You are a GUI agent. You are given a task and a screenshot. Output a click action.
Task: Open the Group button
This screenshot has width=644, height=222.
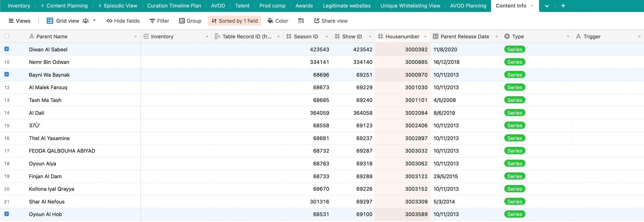(190, 21)
